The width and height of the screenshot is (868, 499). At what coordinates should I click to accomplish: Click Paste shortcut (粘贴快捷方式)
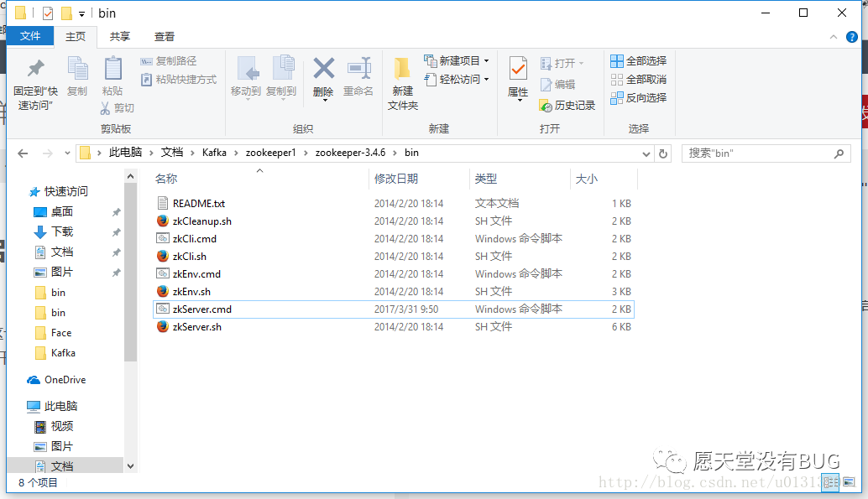(x=179, y=79)
